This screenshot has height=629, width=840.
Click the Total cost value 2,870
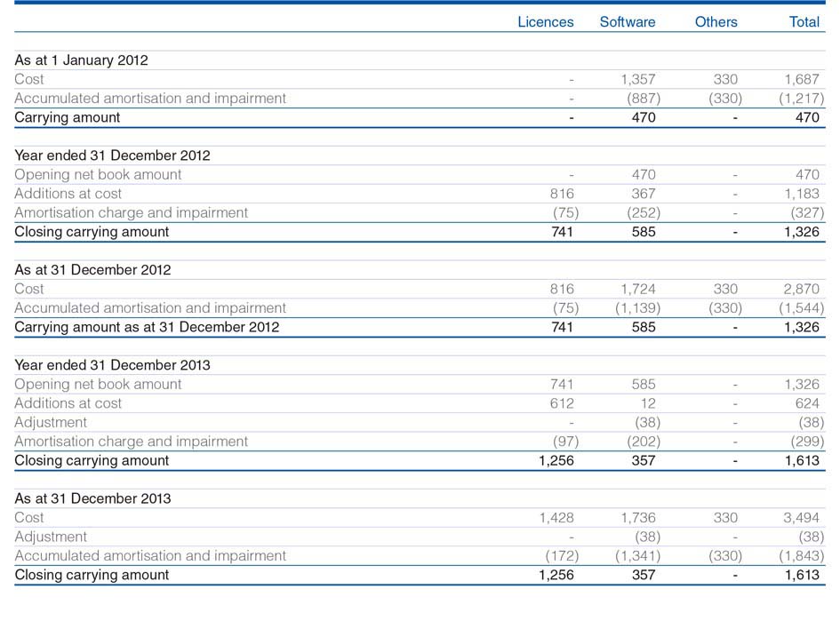(x=802, y=289)
